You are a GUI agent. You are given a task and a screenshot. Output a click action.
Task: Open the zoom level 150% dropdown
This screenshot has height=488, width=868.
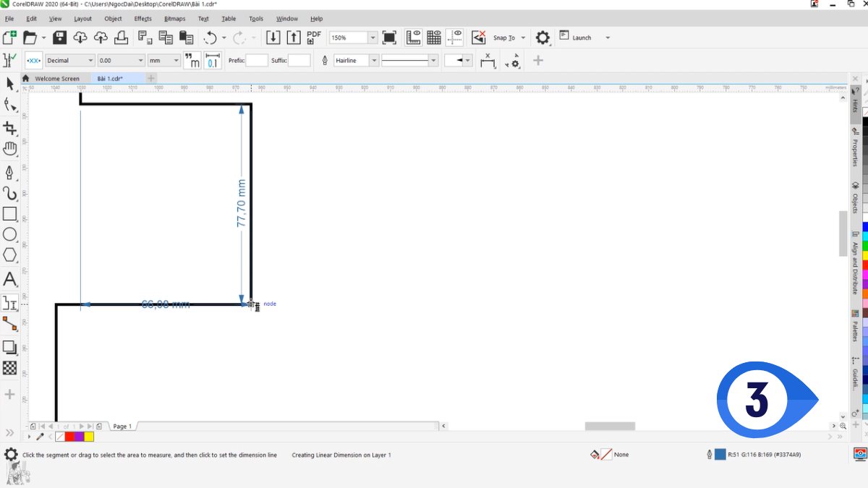(373, 38)
